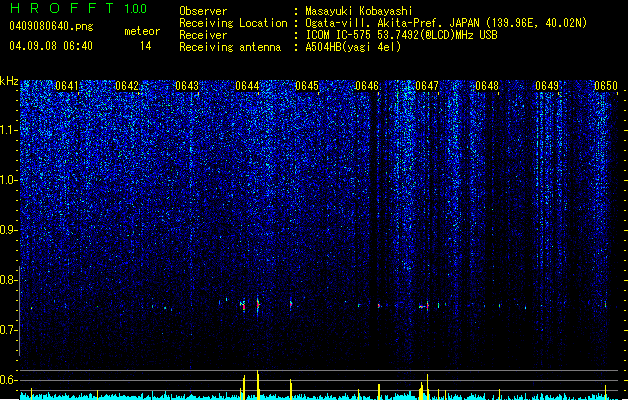
Task: Click the 0641 time marker
Action: (67, 86)
